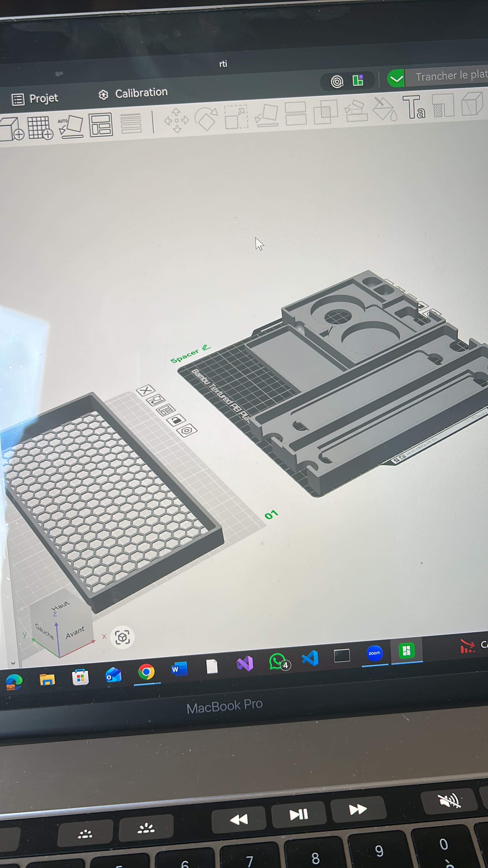Select the Scale tool
Image resolution: width=488 pixels, height=868 pixels.
click(236, 117)
